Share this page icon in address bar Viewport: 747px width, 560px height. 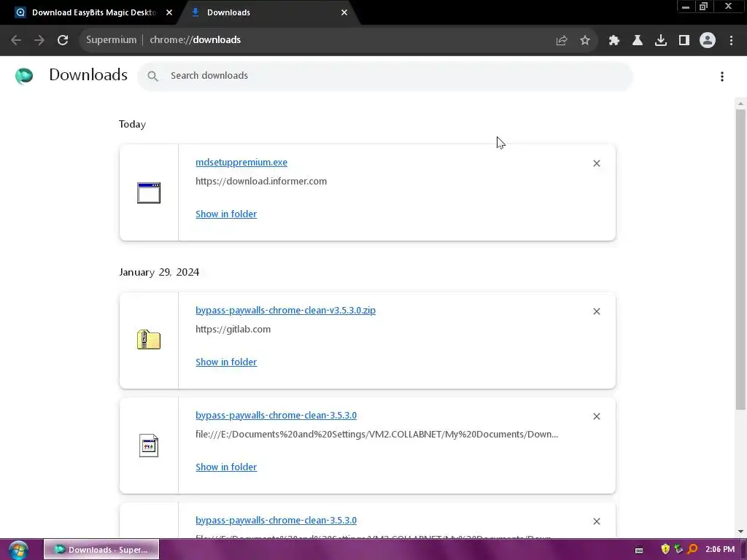click(561, 41)
